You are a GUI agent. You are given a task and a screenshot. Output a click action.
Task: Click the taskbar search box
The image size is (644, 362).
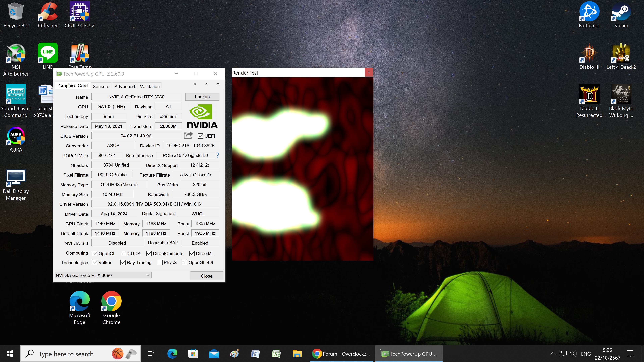tap(80, 354)
